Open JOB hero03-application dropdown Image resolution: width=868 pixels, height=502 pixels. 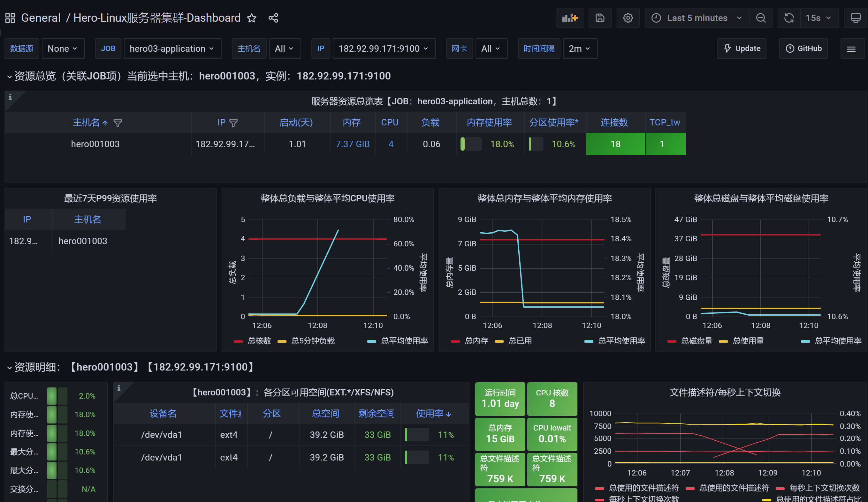point(172,49)
